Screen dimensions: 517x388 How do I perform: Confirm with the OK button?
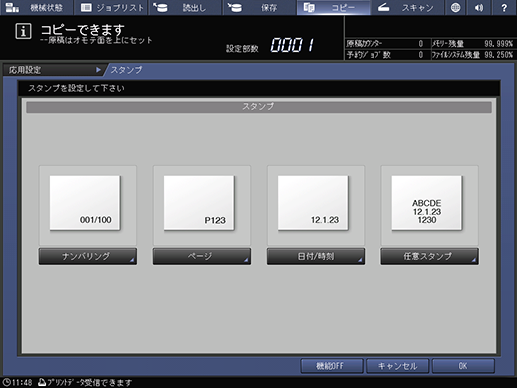pos(463,366)
